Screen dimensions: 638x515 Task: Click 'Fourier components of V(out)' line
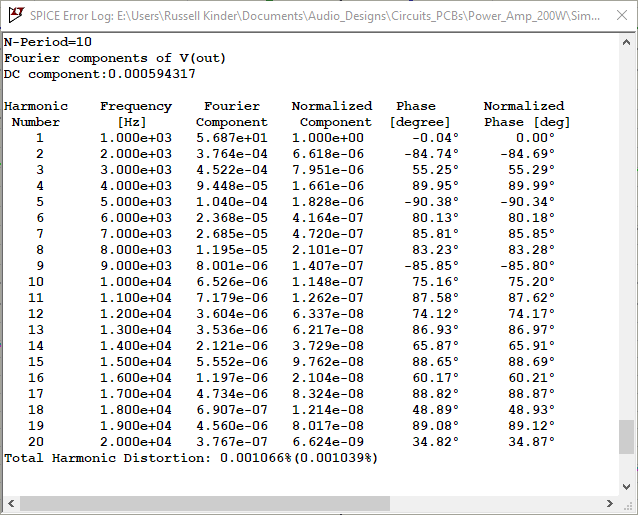[115, 58]
